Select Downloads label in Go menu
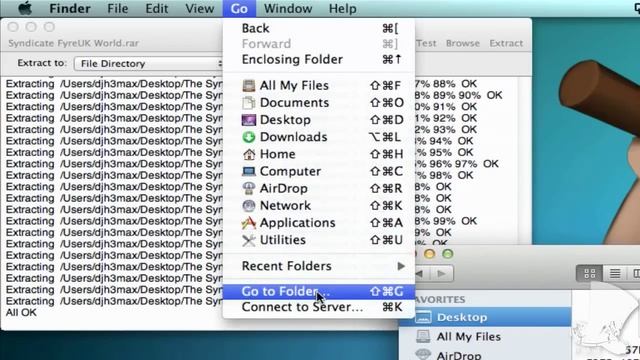 coord(293,137)
